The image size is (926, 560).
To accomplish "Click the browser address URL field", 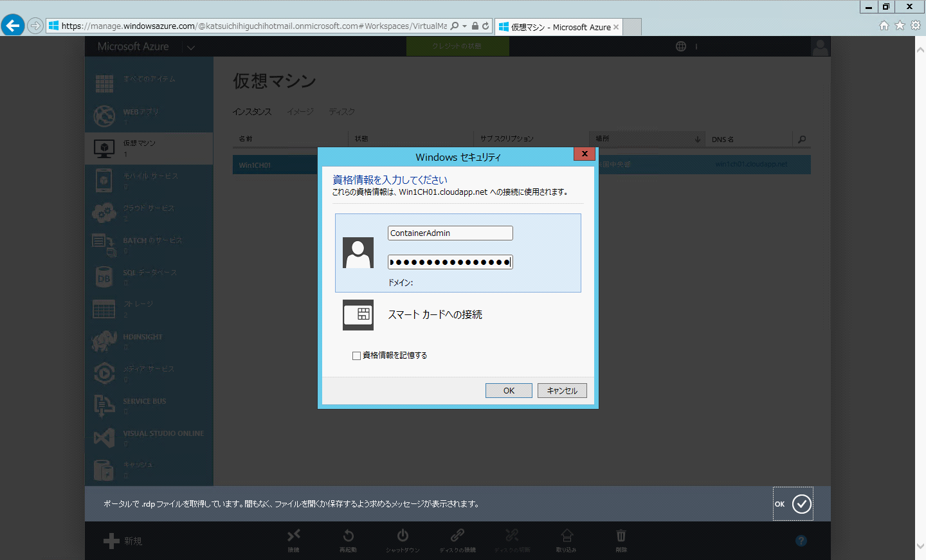I will click(254, 26).
